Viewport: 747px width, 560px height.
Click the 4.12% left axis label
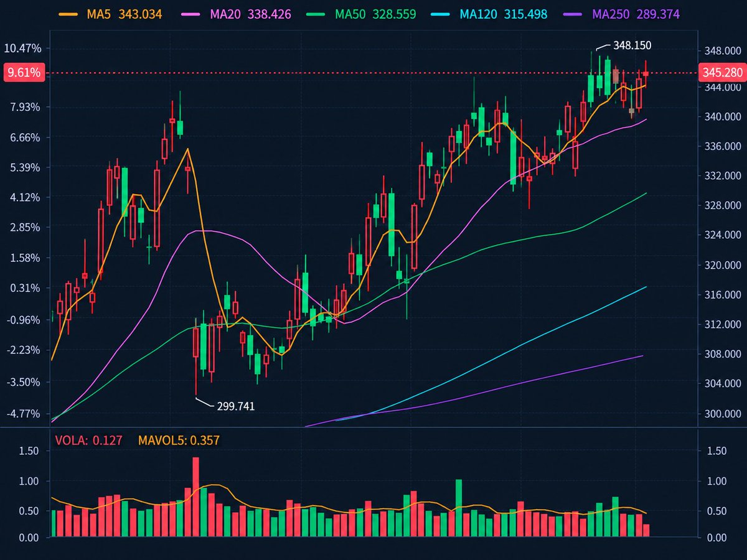[x=26, y=197]
